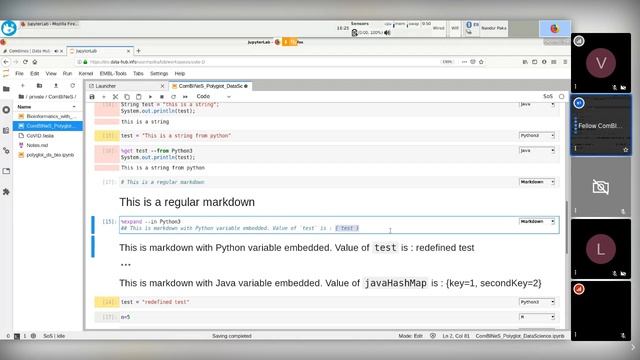Click the SoS | Idle status bar text
This screenshot has width=640, height=360.
coord(54,336)
